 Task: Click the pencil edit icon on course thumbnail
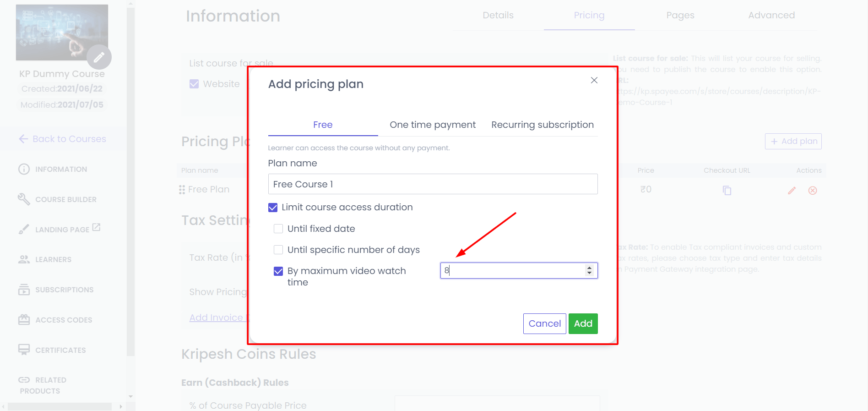(99, 57)
